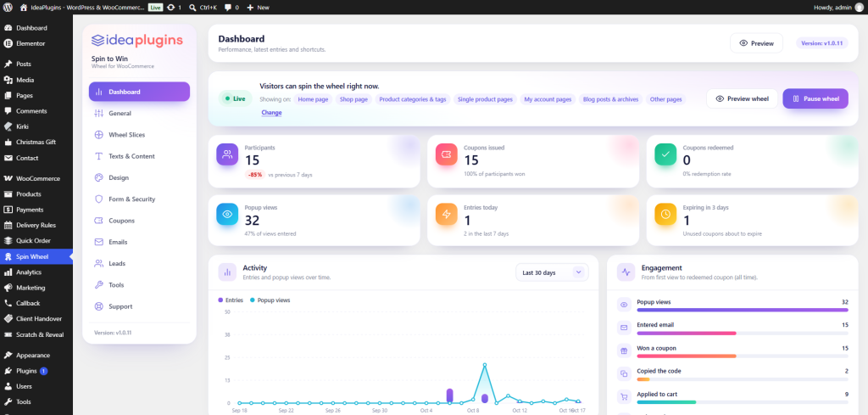Open WooCommerce in the WordPress sidebar

click(x=36, y=178)
